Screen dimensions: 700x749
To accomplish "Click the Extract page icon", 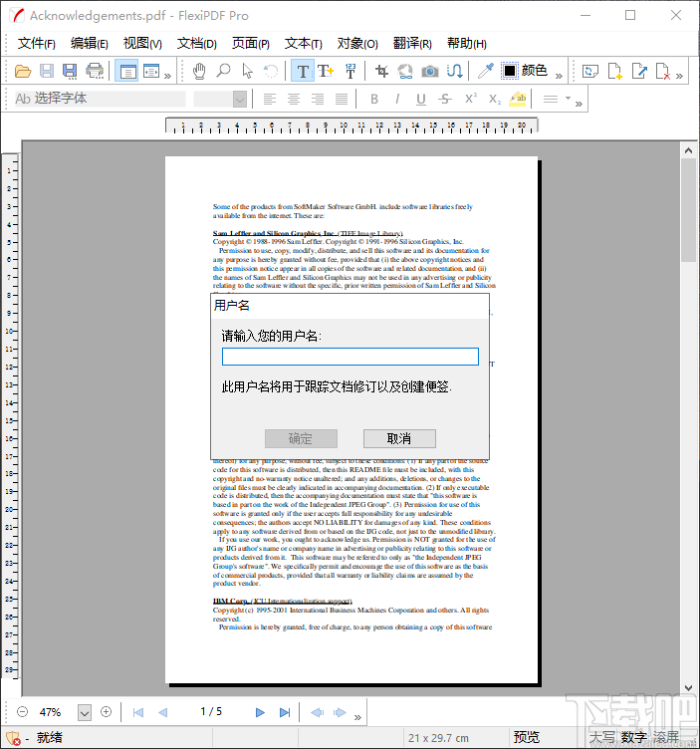I will (639, 71).
